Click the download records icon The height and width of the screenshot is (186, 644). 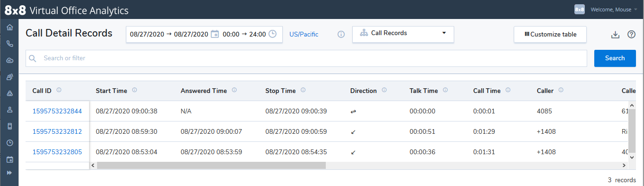click(x=615, y=35)
